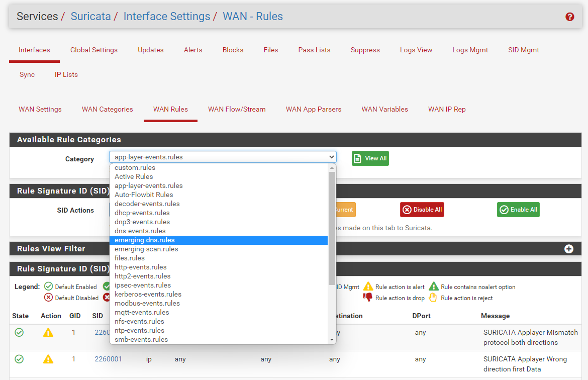588x380 pixels.
Task: Open the SID Mgmt tab
Action: click(524, 50)
